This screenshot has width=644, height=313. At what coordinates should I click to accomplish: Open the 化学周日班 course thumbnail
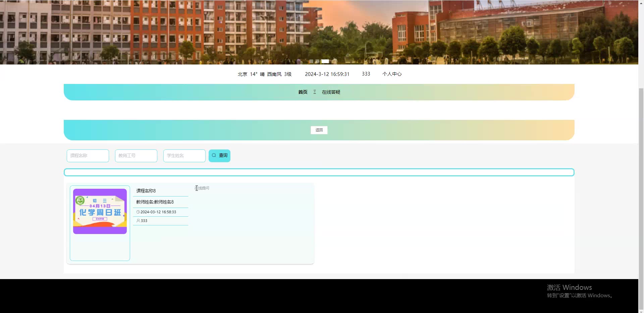(100, 211)
